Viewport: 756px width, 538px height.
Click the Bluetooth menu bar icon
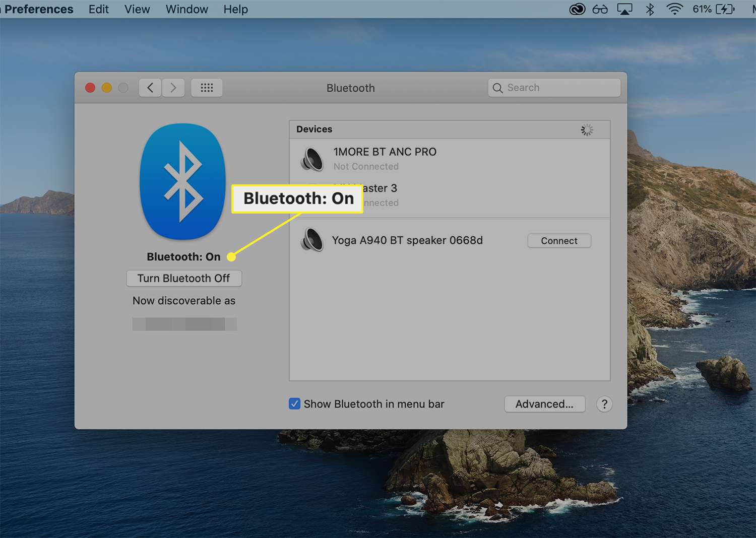tap(650, 9)
